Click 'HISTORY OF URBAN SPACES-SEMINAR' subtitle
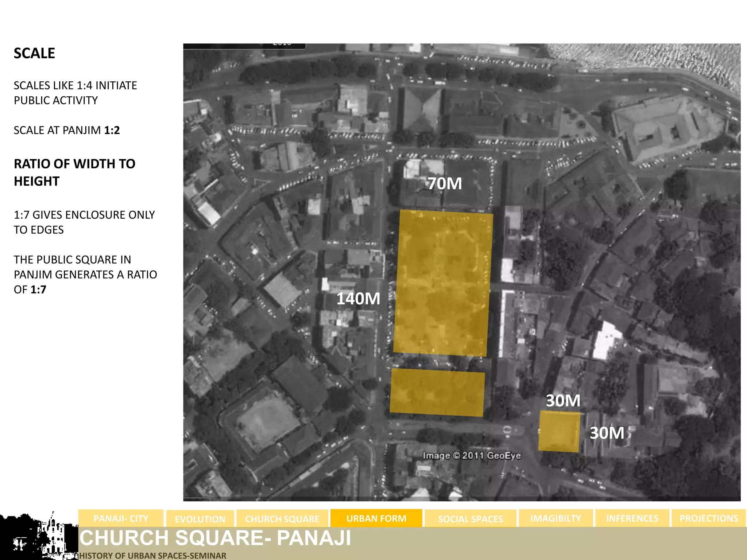747x560 pixels. 152,555
